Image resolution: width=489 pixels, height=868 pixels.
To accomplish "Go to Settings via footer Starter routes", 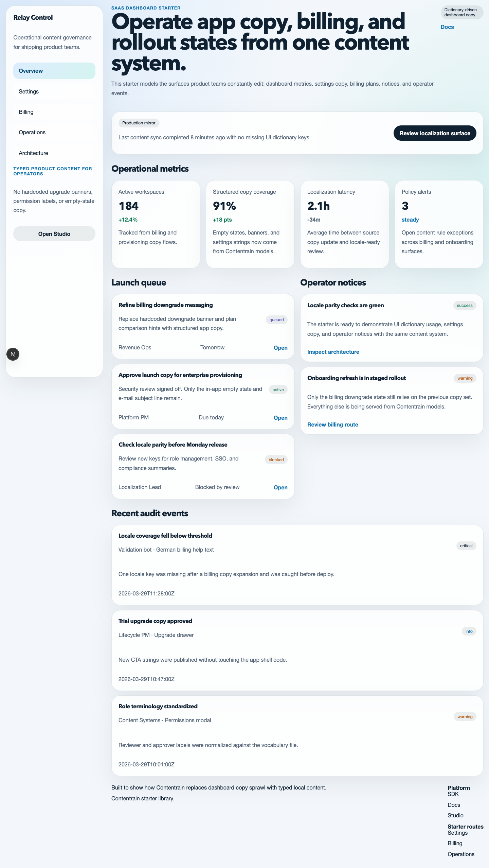I will click(x=458, y=833).
